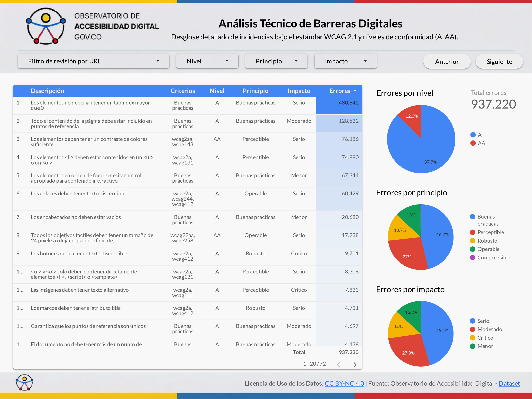Click the previous table page arrow
The image size is (532, 399).
pos(339,365)
